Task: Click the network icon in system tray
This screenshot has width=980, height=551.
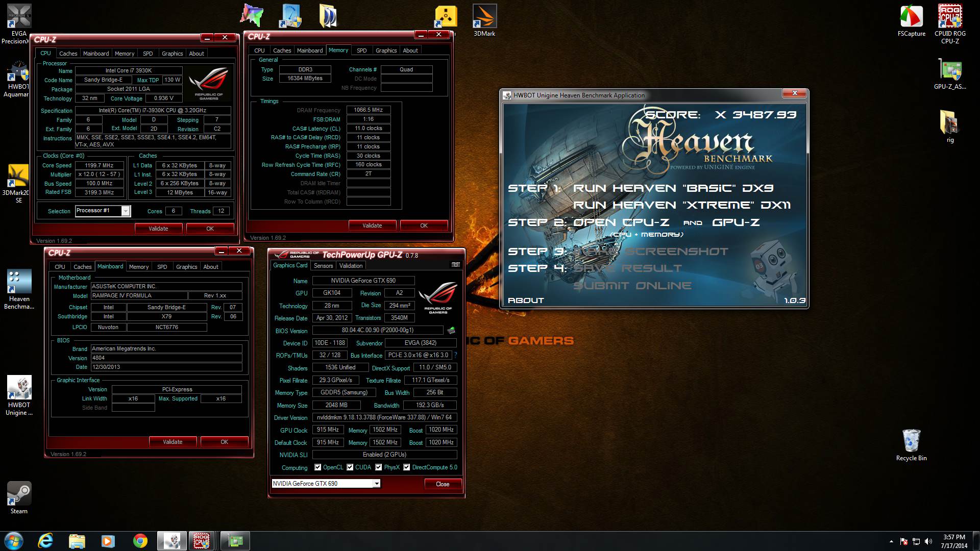Action: coord(916,541)
